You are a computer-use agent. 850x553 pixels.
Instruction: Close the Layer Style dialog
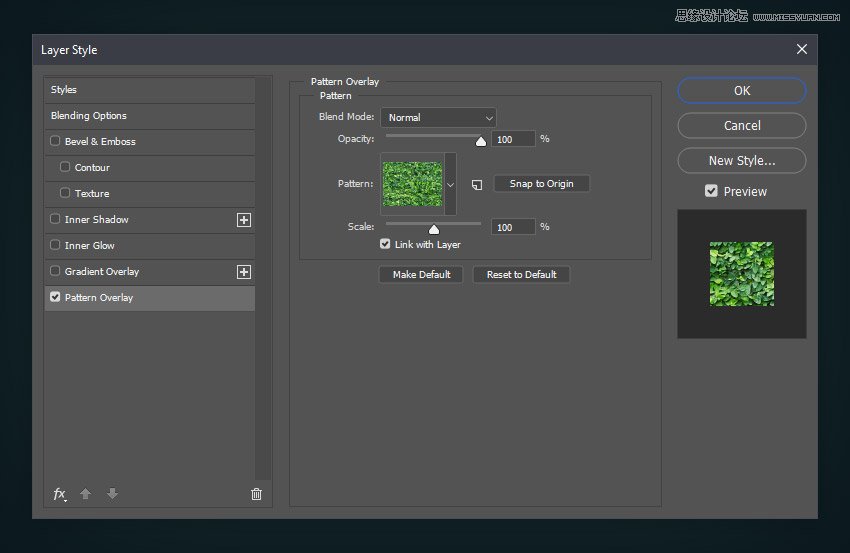coord(801,49)
